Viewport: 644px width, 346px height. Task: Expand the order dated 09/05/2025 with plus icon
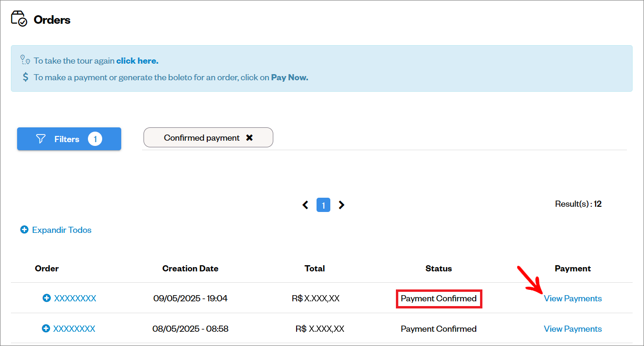pyautogui.click(x=47, y=298)
